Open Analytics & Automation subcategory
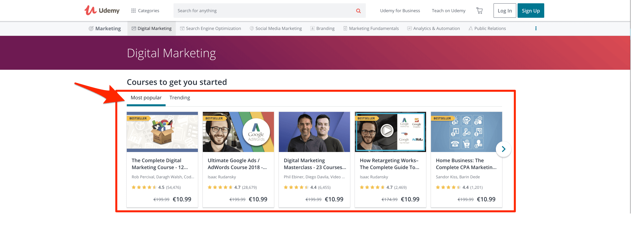This screenshot has height=227, width=644. coord(434,29)
